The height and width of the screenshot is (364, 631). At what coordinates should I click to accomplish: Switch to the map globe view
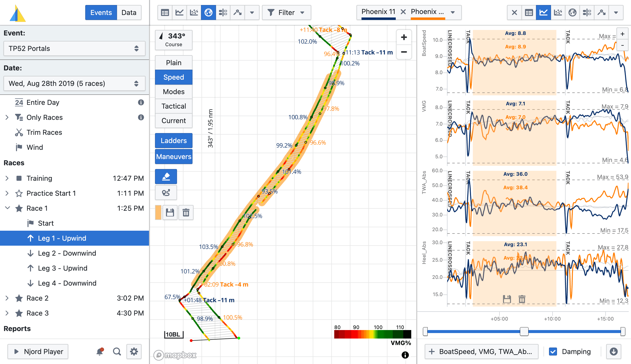208,12
